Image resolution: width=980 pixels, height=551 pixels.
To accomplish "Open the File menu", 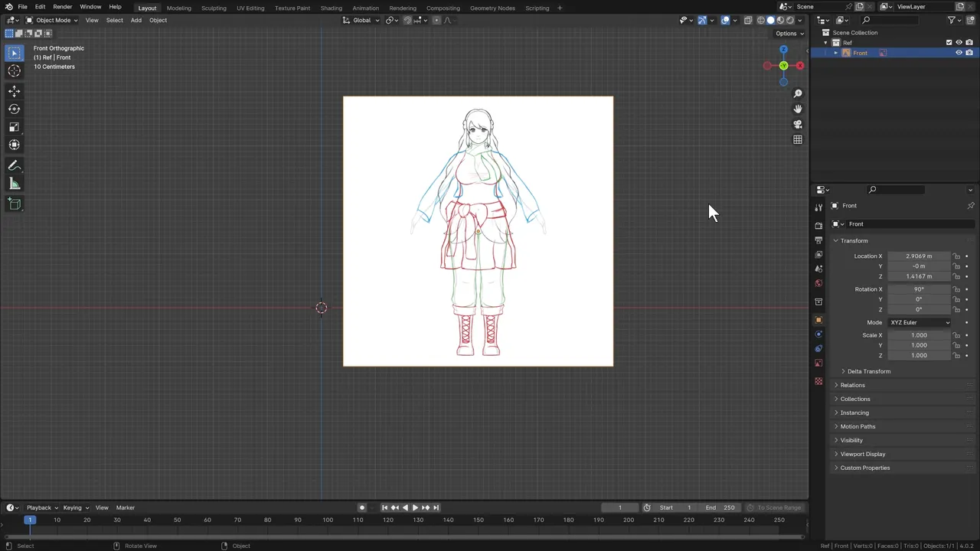I will pos(22,7).
